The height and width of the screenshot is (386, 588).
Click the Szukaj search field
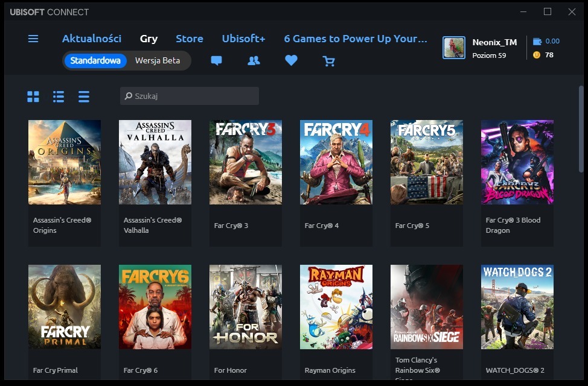tap(190, 96)
